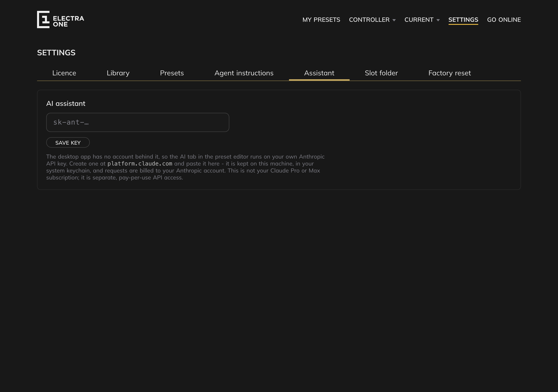Click the Save Key button
The width and height of the screenshot is (558, 392).
(68, 143)
